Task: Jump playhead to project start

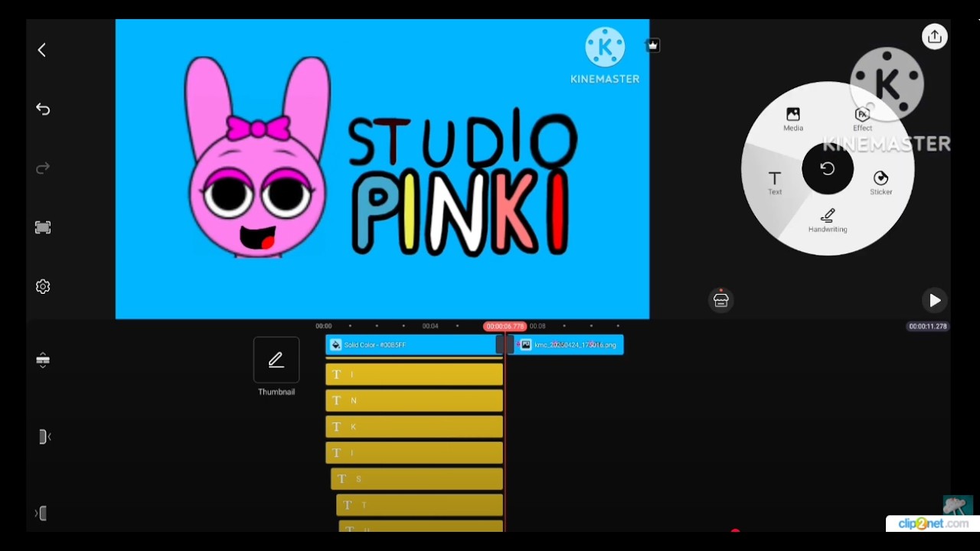Action: coord(44,437)
